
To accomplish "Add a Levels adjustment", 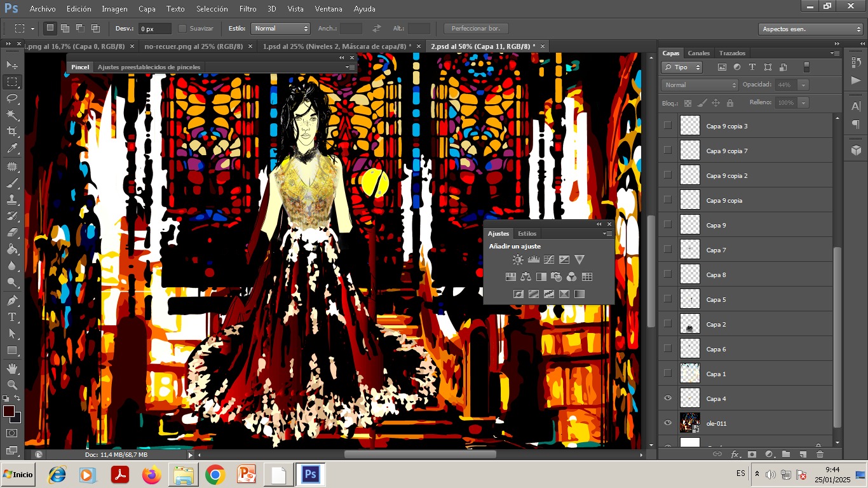I will tap(533, 259).
